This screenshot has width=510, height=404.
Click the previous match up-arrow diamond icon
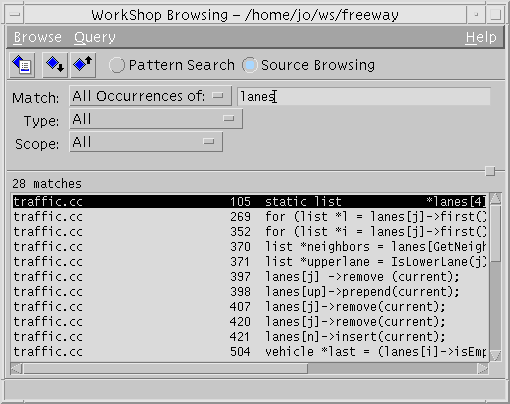[83, 65]
